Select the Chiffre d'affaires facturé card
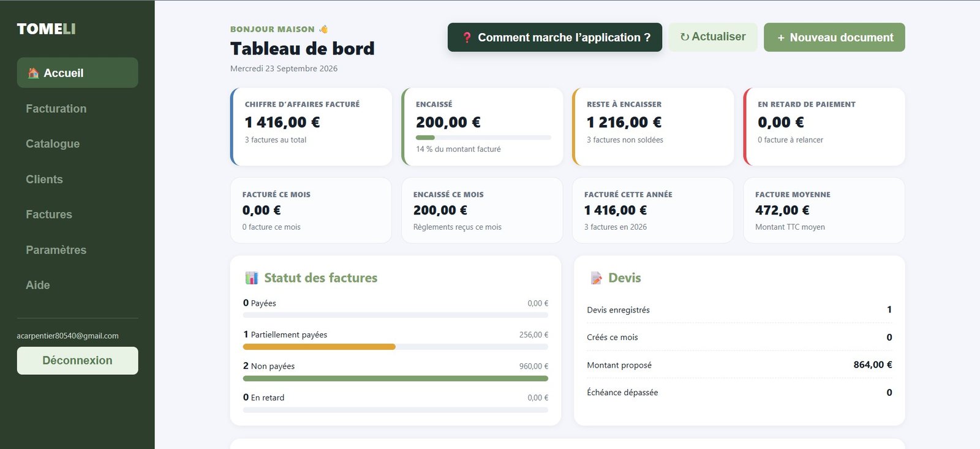 point(311,127)
